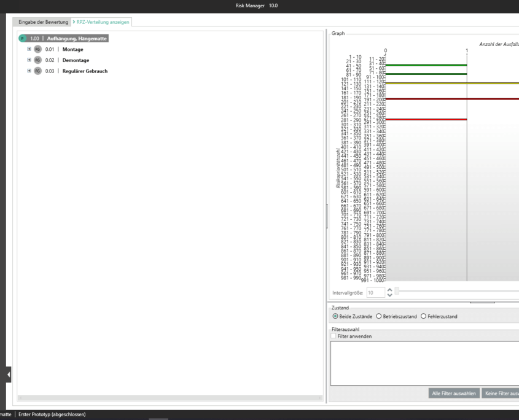
Task: Choose the Fehlerzustand radio option
Action: (423, 316)
